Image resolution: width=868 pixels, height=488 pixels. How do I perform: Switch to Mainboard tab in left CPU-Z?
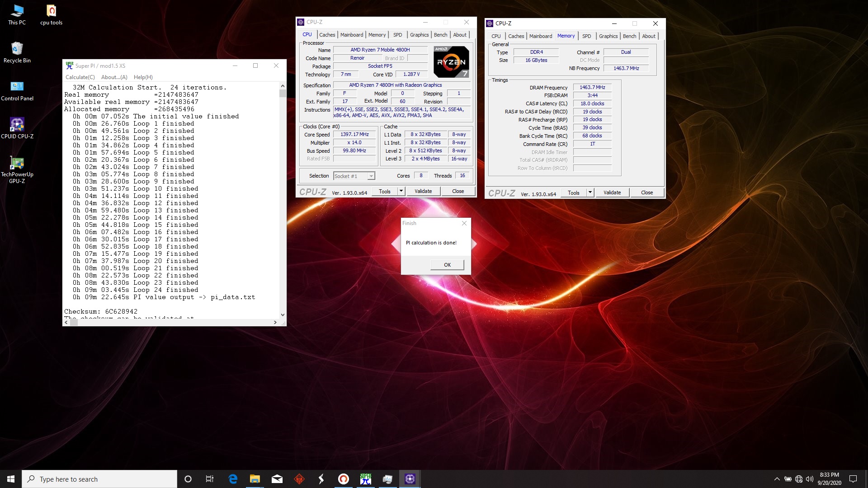pos(352,35)
